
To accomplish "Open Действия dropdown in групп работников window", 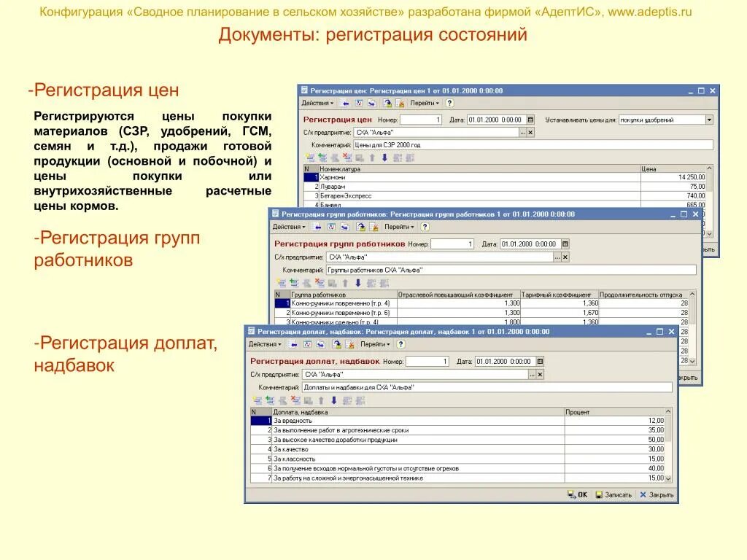I will click(x=289, y=227).
